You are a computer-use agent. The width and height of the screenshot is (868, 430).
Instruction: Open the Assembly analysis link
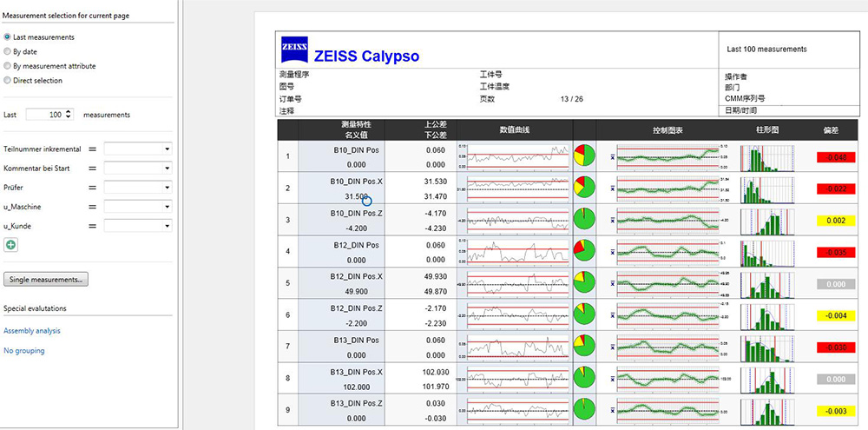[x=32, y=331]
